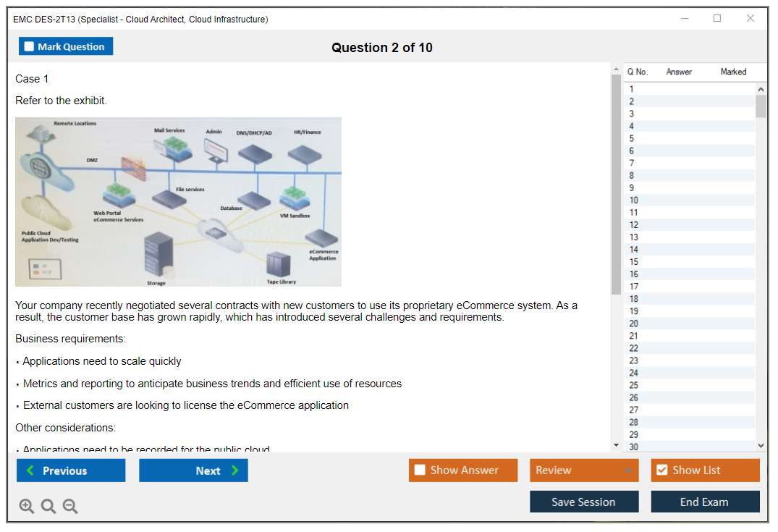Click the zoom out magnifier icon
Viewport: 778px width, 532px height.
(70, 507)
